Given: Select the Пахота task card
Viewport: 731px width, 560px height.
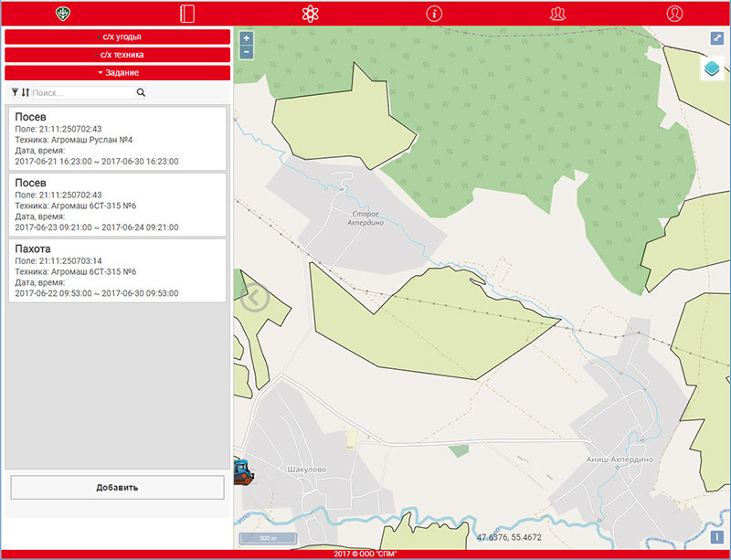Looking at the screenshot, I should pyautogui.click(x=117, y=271).
